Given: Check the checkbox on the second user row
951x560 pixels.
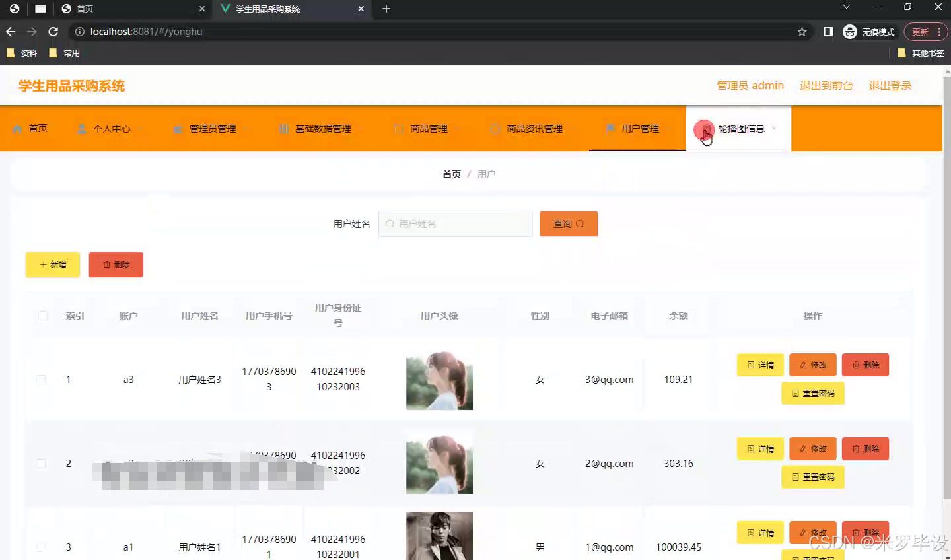Looking at the screenshot, I should pos(41,463).
